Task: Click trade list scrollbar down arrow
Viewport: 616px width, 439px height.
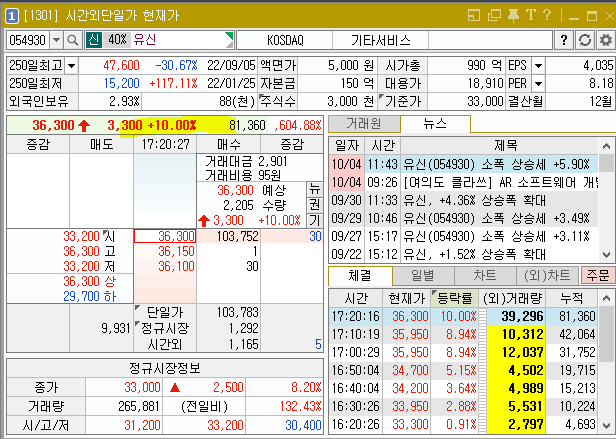Action: point(606,426)
